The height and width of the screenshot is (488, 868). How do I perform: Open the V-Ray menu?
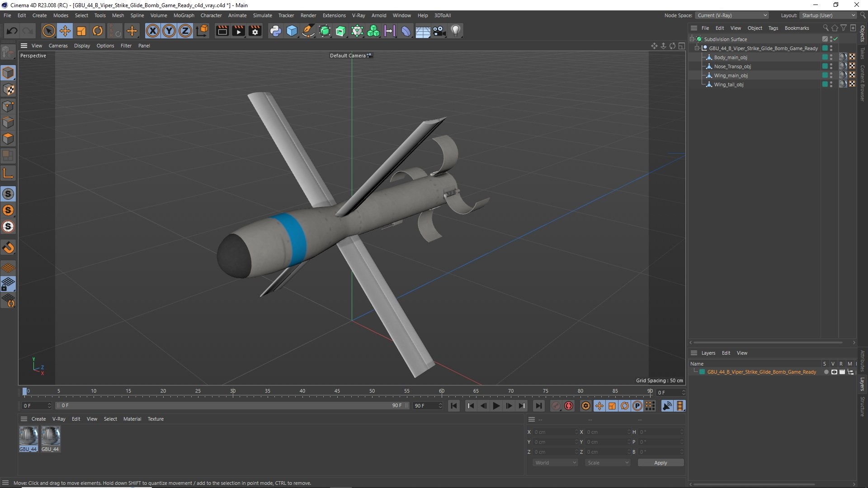[359, 15]
